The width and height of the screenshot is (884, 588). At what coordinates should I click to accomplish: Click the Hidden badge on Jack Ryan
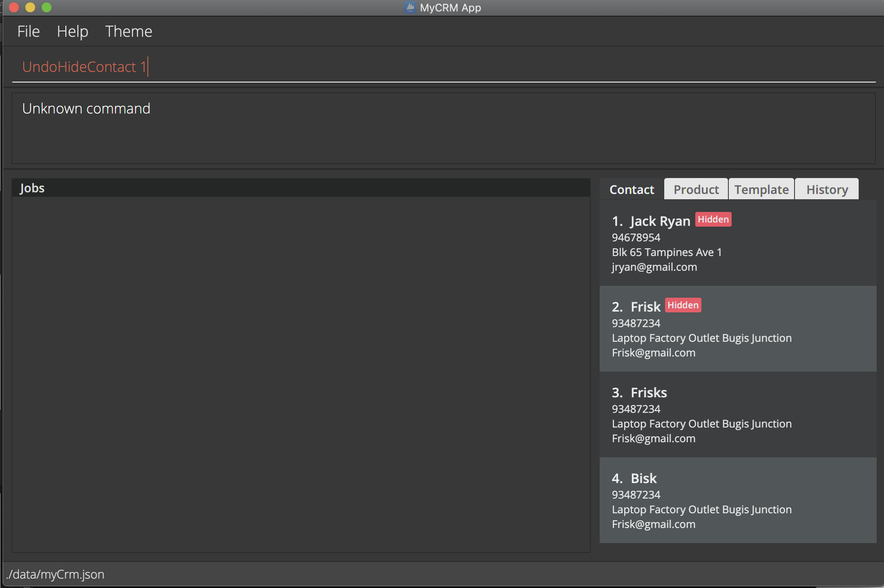click(x=713, y=219)
